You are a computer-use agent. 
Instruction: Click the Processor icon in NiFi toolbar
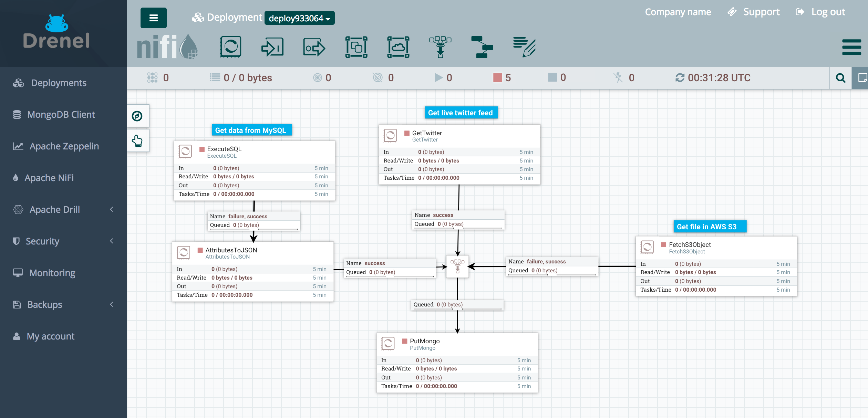[x=230, y=47]
